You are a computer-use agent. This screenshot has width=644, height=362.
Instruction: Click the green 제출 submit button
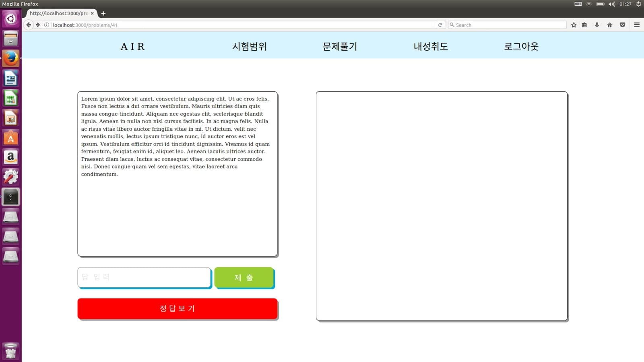[244, 278]
